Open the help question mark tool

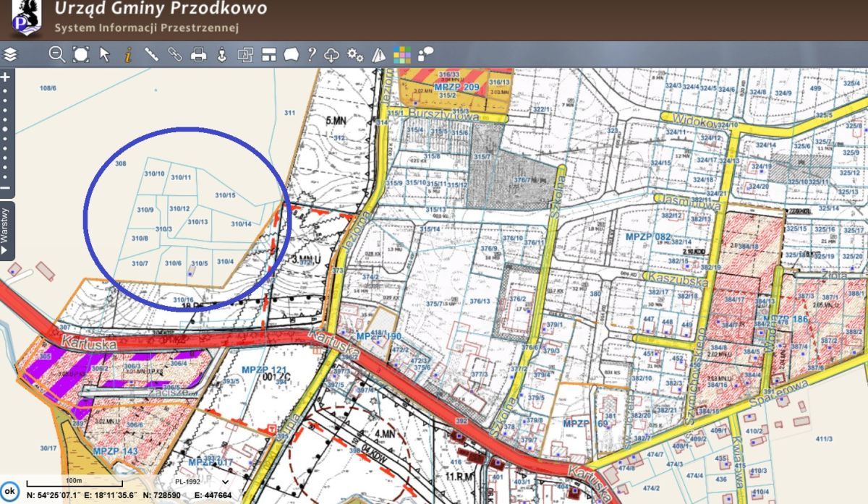pyautogui.click(x=310, y=54)
